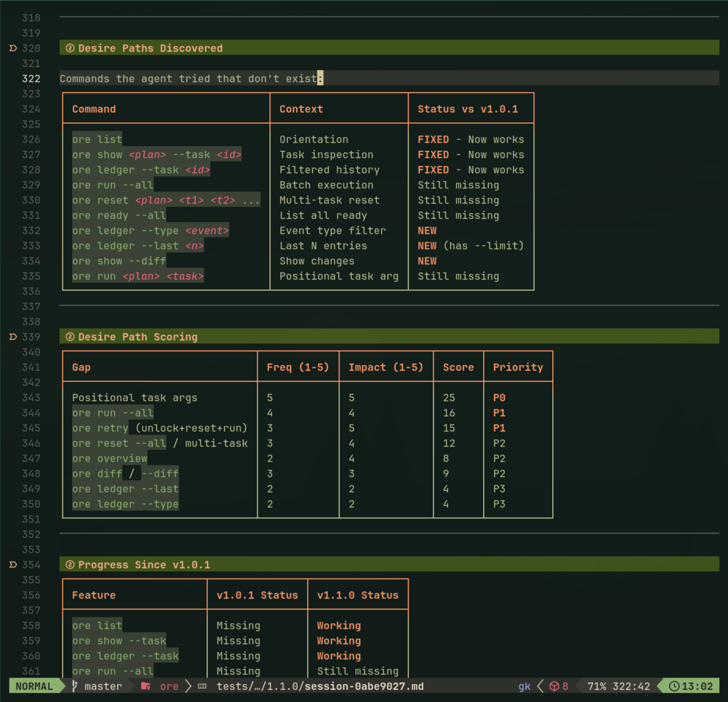The width and height of the screenshot is (728, 702).
Task: Click heading level icon on Desire Paths Discovered
Action: click(70, 48)
